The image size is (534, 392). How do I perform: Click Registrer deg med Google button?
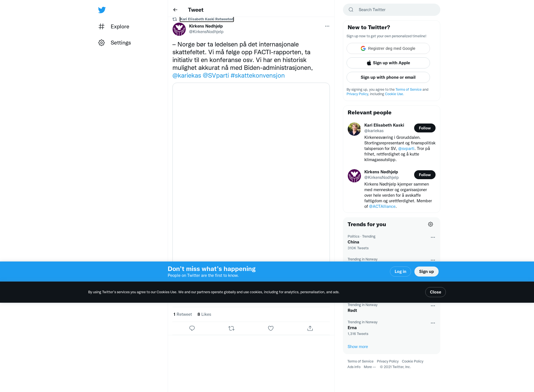pyautogui.click(x=388, y=48)
